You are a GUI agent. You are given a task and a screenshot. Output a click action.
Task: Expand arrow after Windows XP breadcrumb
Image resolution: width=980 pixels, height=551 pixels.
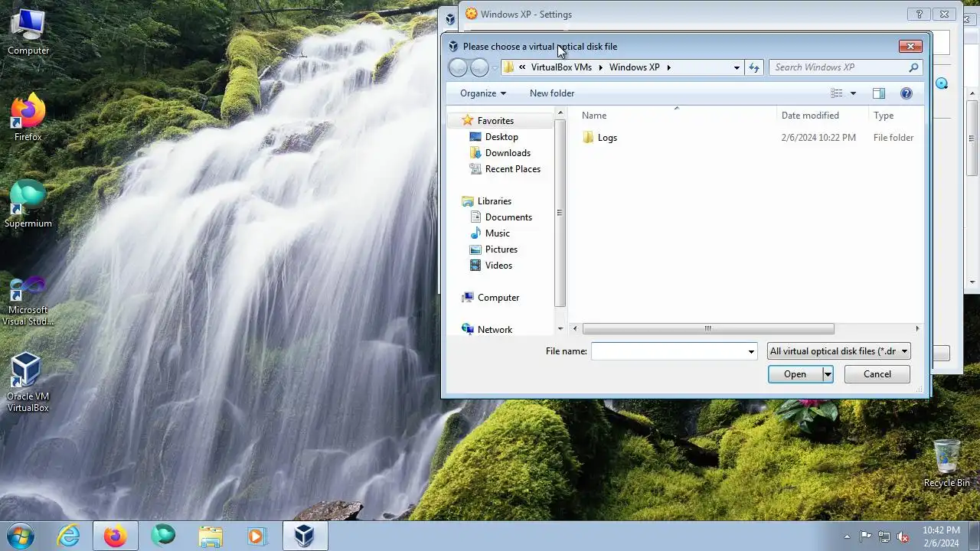668,67
